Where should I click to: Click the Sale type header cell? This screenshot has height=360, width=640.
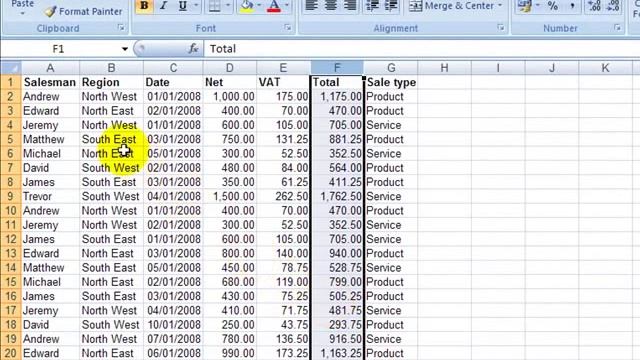391,82
